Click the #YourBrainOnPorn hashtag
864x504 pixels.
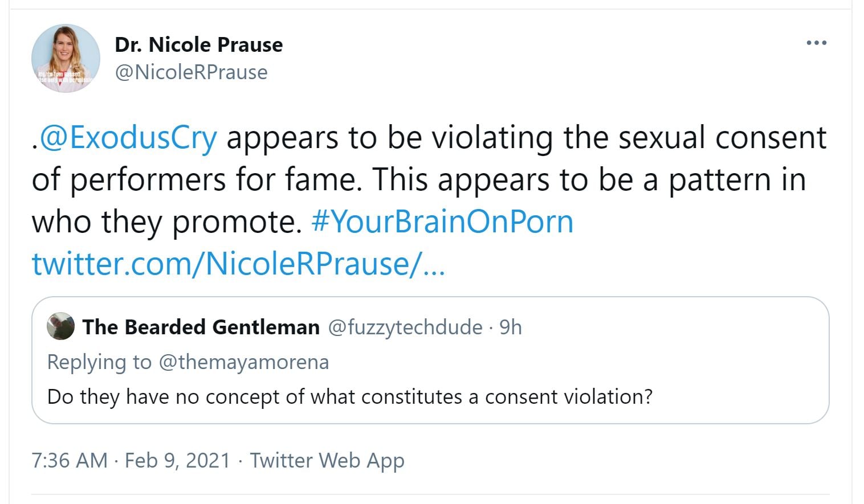pos(442,222)
